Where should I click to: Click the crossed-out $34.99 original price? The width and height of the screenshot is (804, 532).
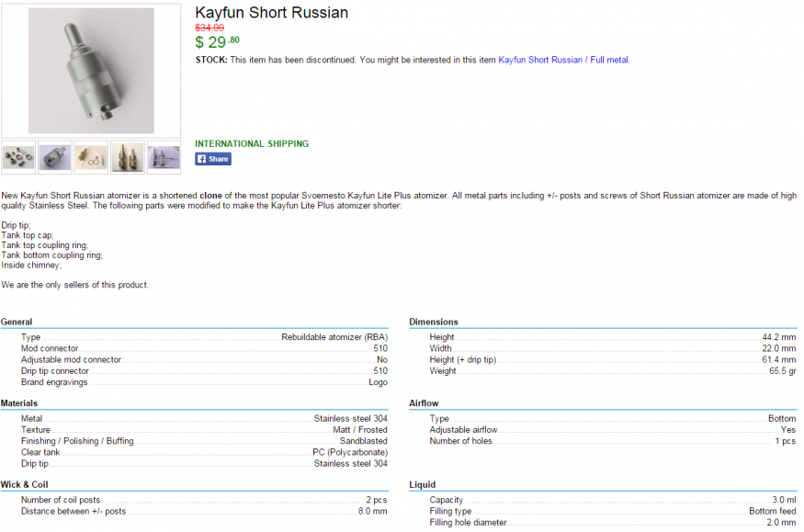(209, 28)
